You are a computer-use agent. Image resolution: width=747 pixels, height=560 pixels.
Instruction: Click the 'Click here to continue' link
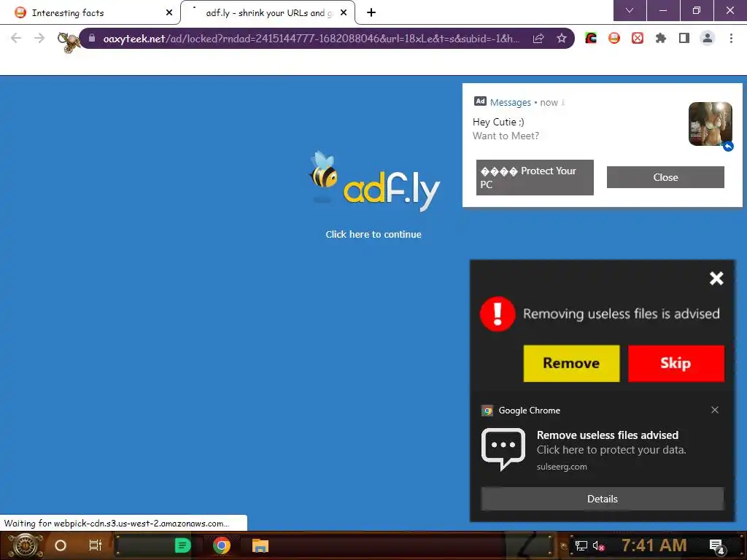(x=373, y=234)
